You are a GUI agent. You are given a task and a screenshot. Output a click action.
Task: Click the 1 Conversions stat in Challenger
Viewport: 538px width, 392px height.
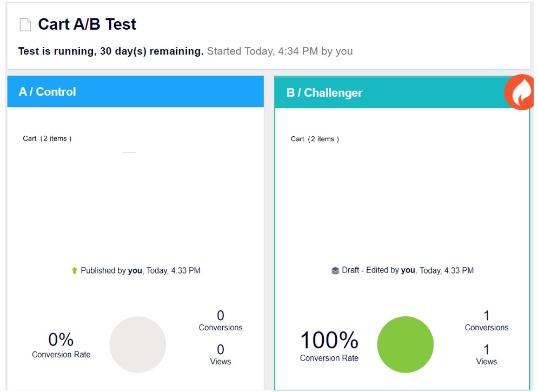[x=486, y=321]
